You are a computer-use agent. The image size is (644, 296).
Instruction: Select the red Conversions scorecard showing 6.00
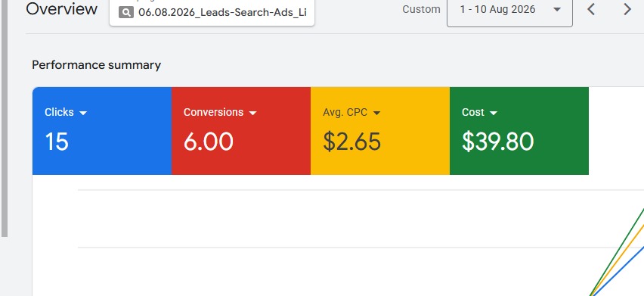coord(241,131)
